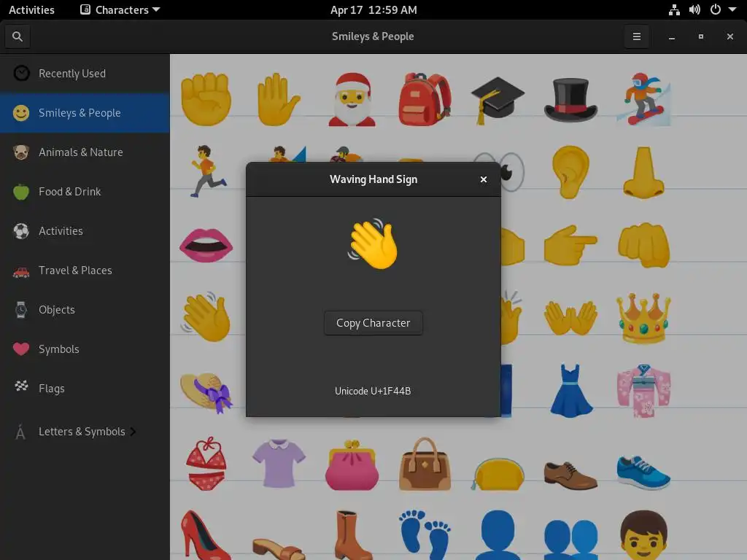Select Recently Used category
The height and width of the screenshot is (560, 747).
point(85,74)
